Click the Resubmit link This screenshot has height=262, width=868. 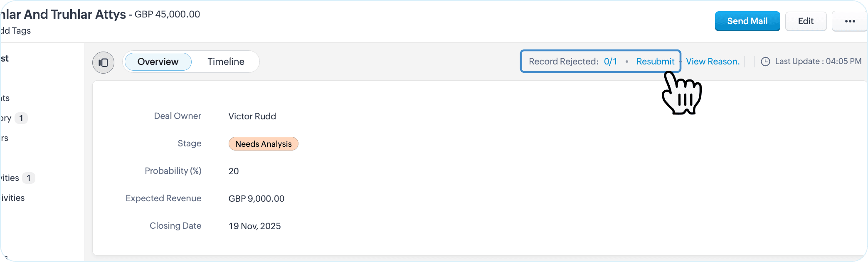[655, 62]
